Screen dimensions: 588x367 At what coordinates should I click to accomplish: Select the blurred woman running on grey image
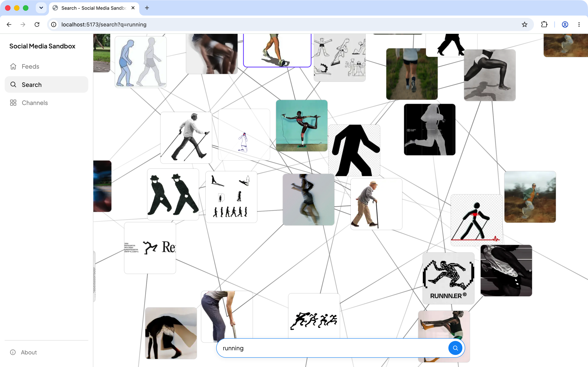point(309,199)
